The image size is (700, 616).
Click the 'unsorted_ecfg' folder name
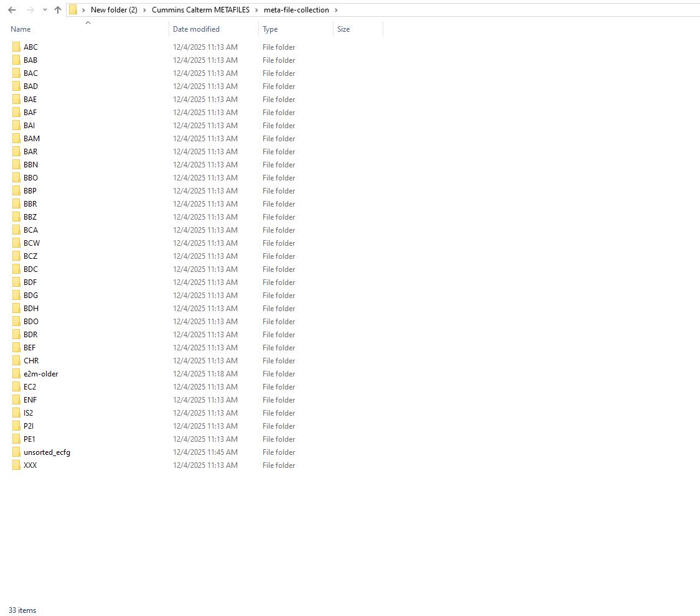tap(47, 452)
